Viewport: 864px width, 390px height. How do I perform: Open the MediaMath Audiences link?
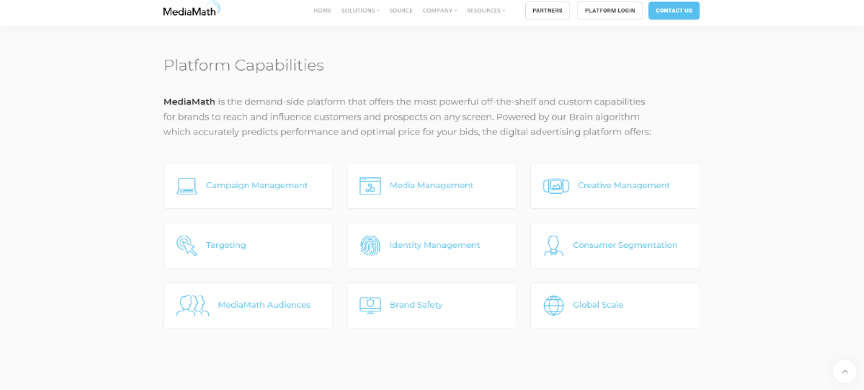[264, 305]
